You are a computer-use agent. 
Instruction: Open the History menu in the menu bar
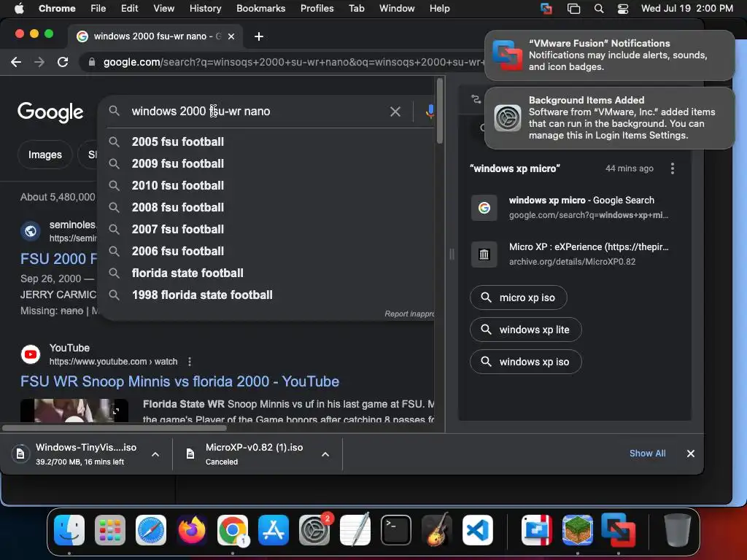click(x=205, y=9)
